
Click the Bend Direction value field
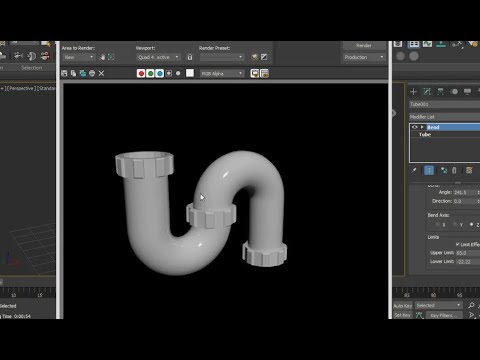pyautogui.click(x=465, y=201)
